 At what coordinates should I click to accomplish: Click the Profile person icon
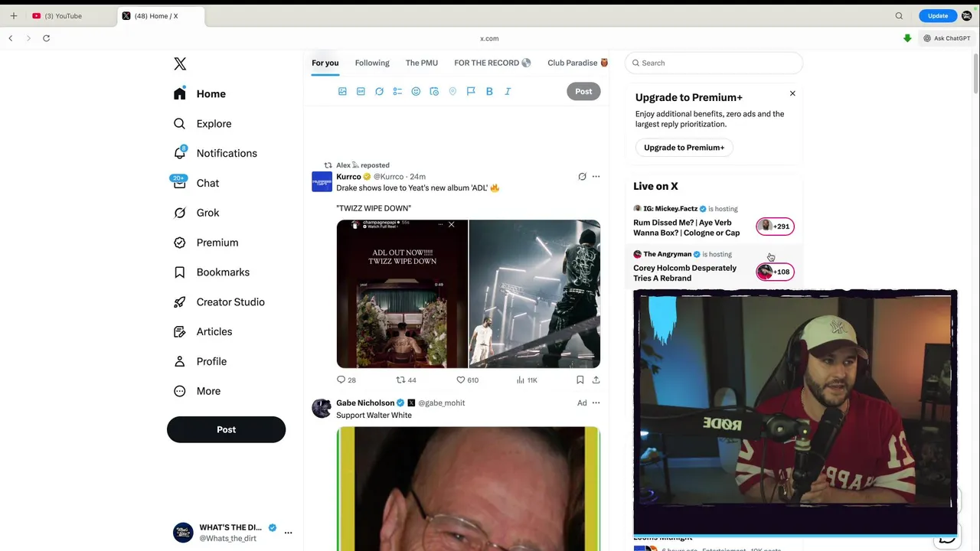coord(180,361)
